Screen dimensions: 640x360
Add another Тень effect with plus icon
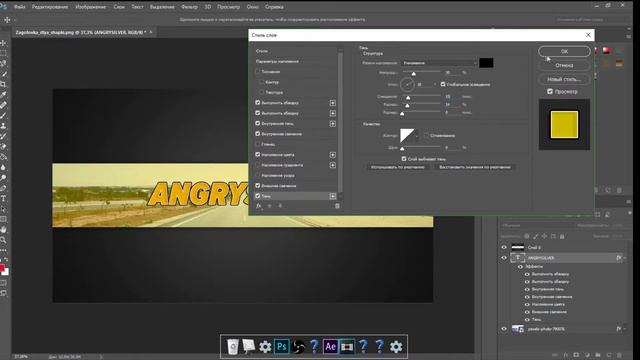pos(333,196)
